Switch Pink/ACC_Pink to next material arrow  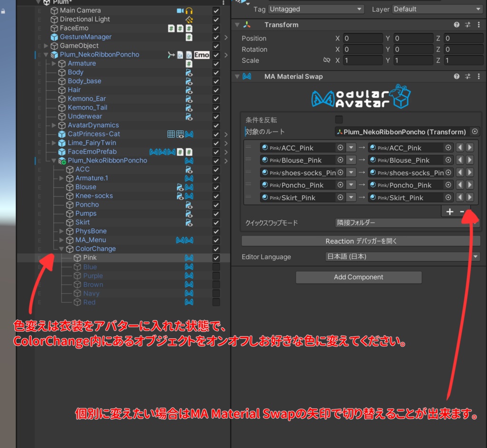469,148
